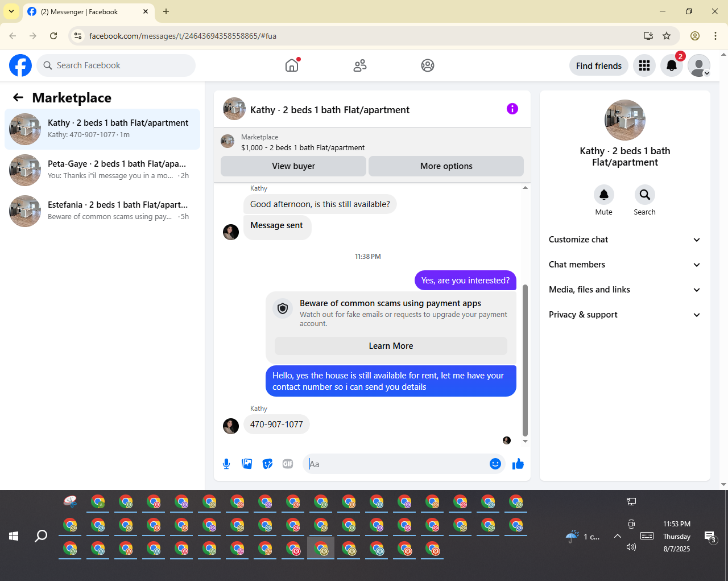Open Chrome tab search dropdown
The width and height of the screenshot is (728, 581).
tap(11, 11)
